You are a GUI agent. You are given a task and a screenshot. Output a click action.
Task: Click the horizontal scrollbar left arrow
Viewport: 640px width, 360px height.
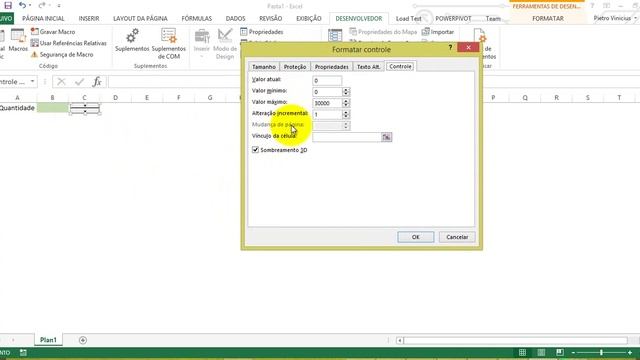pos(400,340)
